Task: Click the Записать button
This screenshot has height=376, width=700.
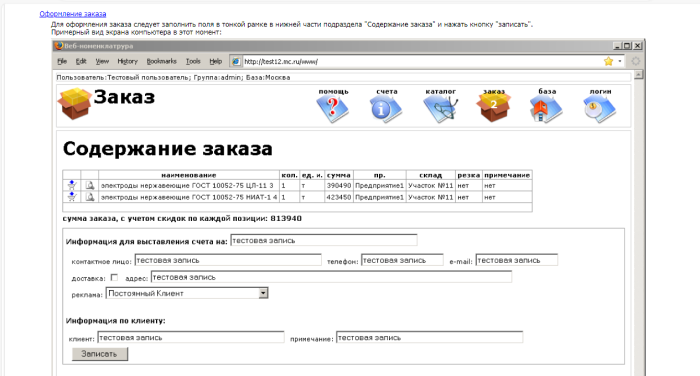Action: pos(100,354)
